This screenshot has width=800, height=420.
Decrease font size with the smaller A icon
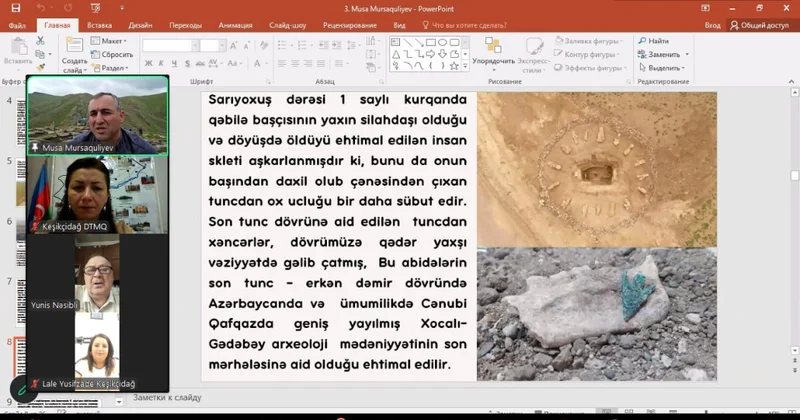click(x=246, y=46)
